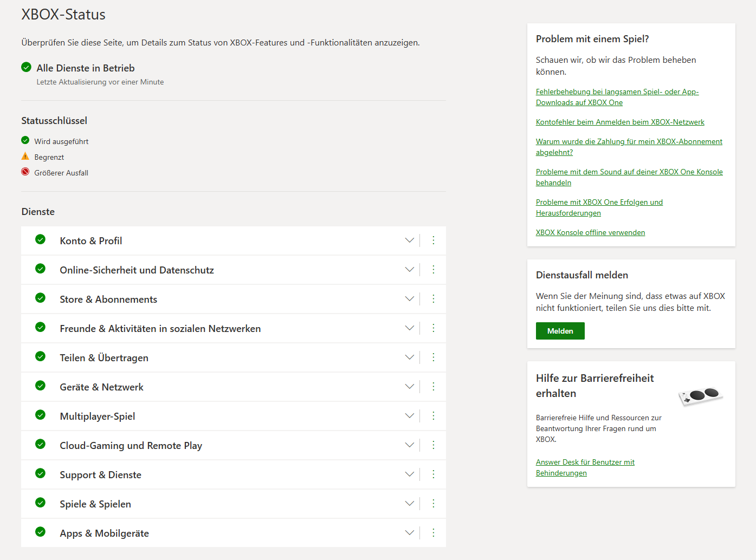
Task: Click the XBOX-Status page heading
Action: (63, 14)
